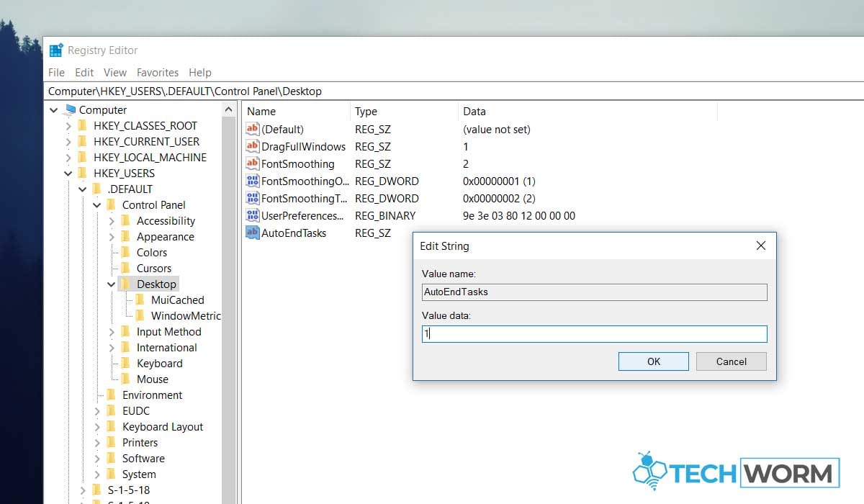Image resolution: width=864 pixels, height=504 pixels.
Task: Click REG_BINARY type cell
Action: point(385,216)
